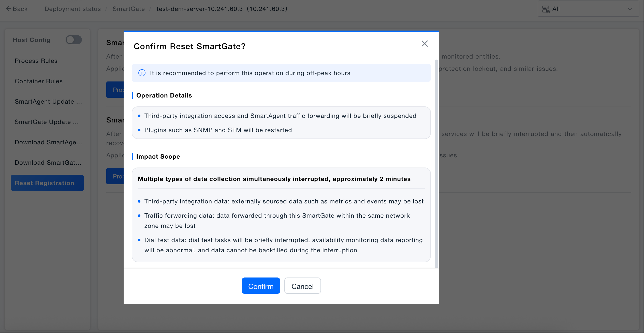Select SmartGate Update sidebar item
Image resolution: width=644 pixels, height=333 pixels.
(47, 122)
